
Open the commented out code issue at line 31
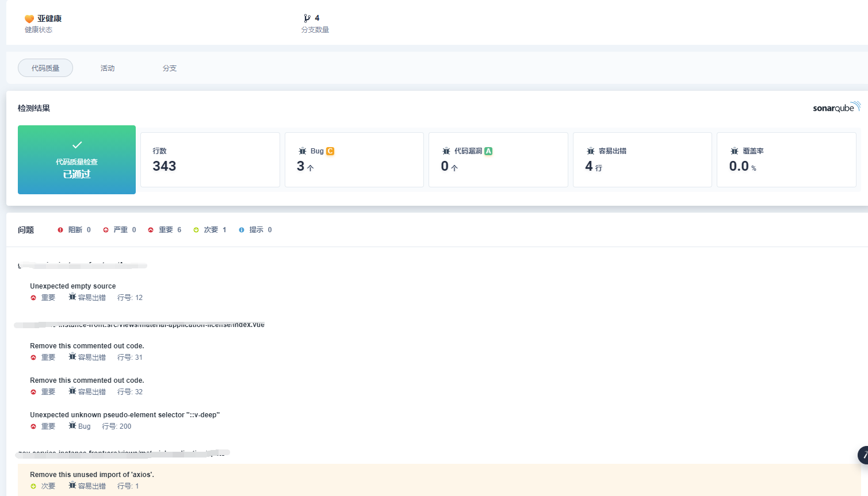tap(87, 346)
